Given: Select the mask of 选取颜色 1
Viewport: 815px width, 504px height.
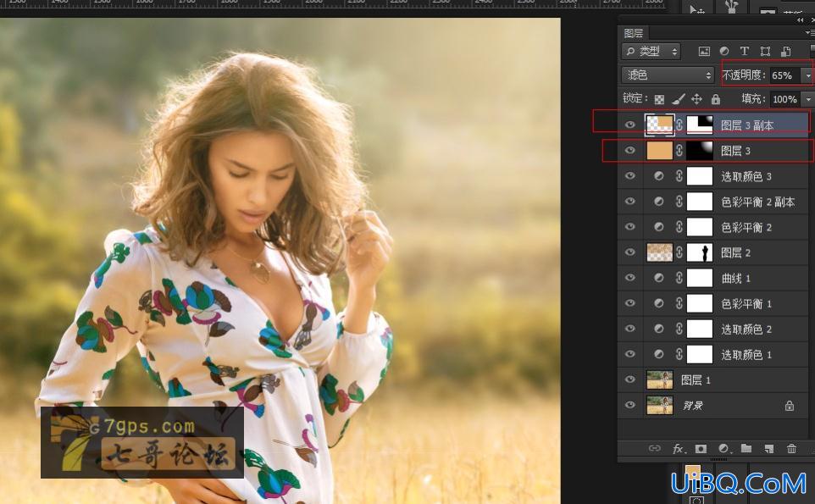Looking at the screenshot, I should click(700, 354).
